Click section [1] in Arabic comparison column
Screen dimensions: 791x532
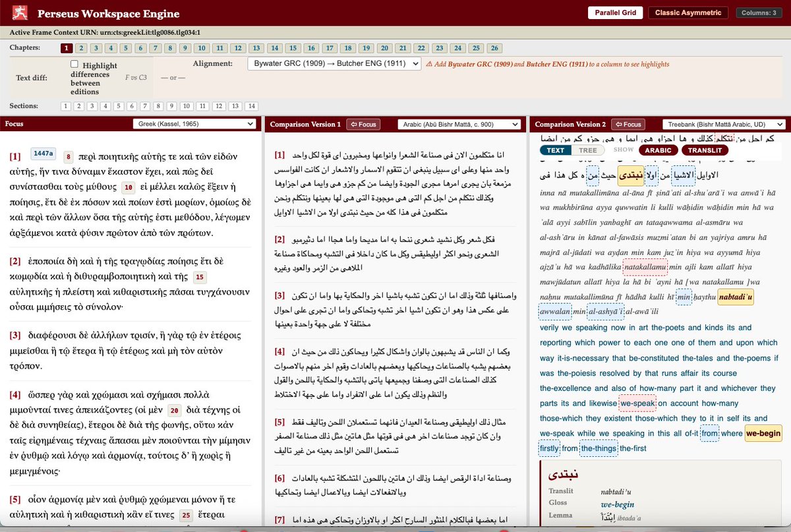279,155
